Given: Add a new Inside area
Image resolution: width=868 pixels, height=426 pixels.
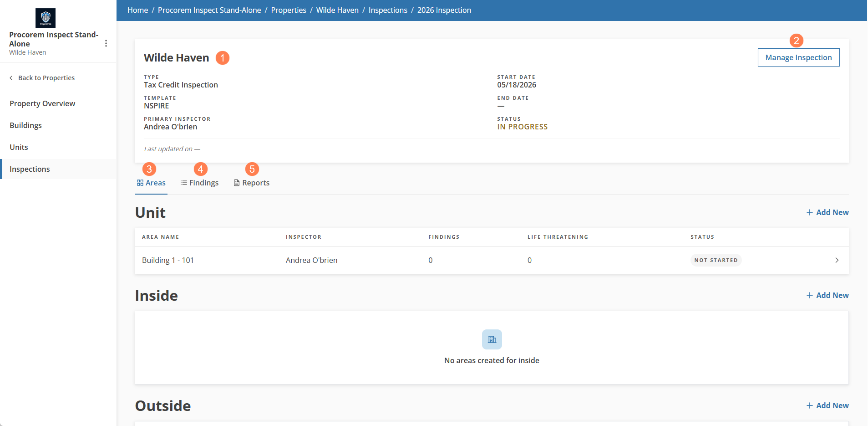Looking at the screenshot, I should (x=827, y=295).
